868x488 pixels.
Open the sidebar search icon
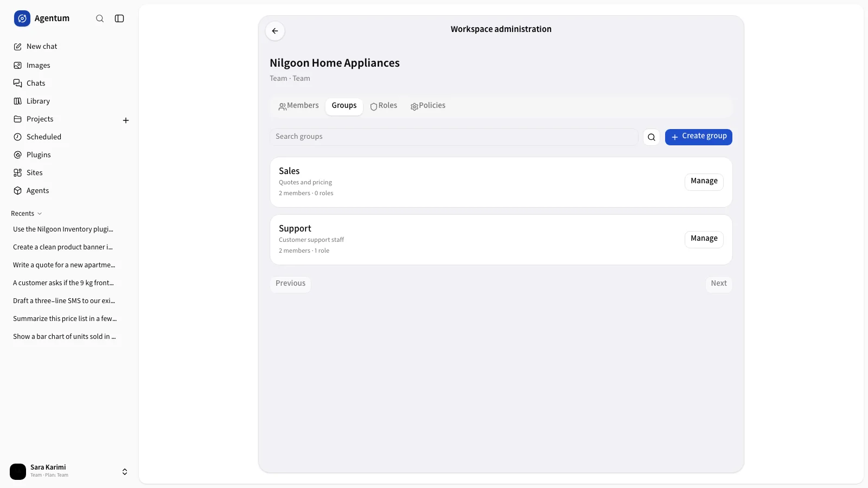coord(100,18)
